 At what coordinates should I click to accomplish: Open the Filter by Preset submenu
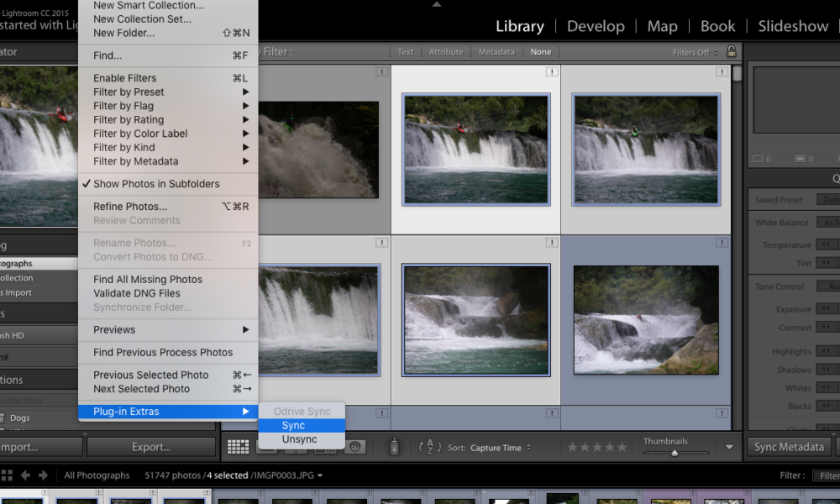pos(168,92)
